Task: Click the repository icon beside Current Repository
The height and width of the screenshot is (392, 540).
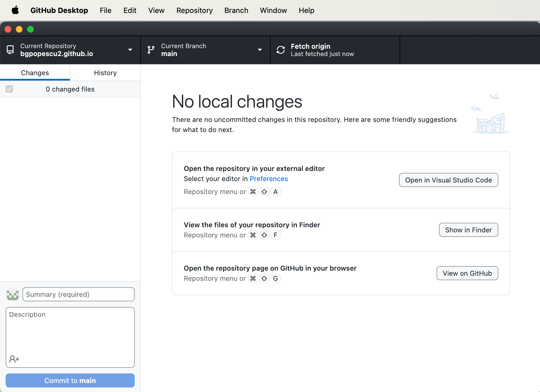Action: (10, 50)
